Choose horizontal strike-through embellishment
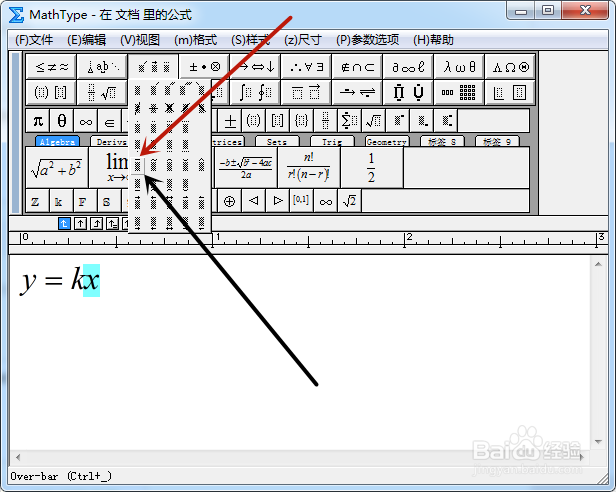 click(153, 108)
